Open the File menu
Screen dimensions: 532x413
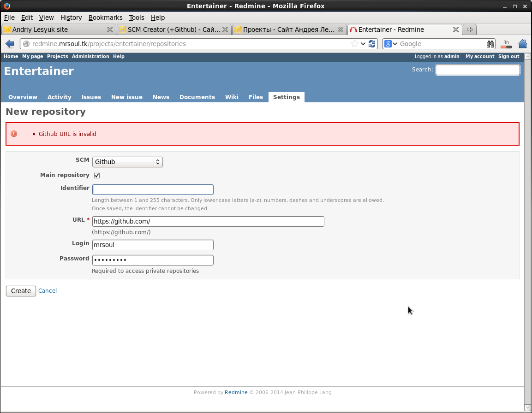click(9, 18)
